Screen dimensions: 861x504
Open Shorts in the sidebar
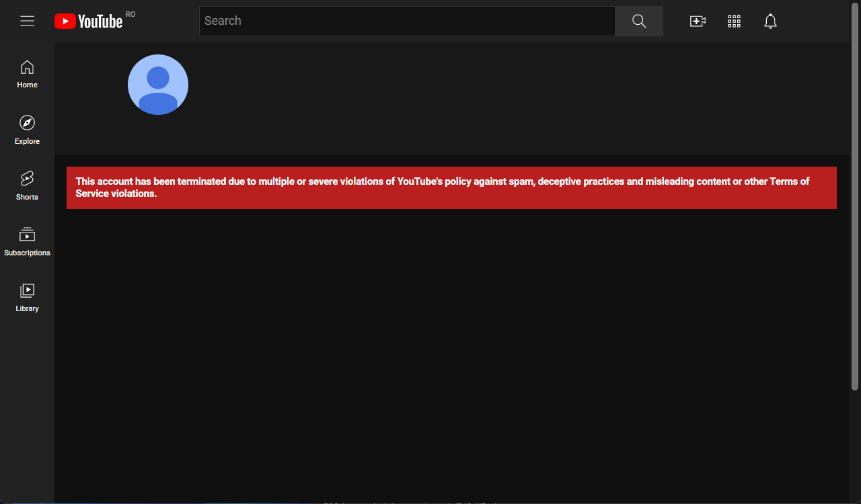27,185
